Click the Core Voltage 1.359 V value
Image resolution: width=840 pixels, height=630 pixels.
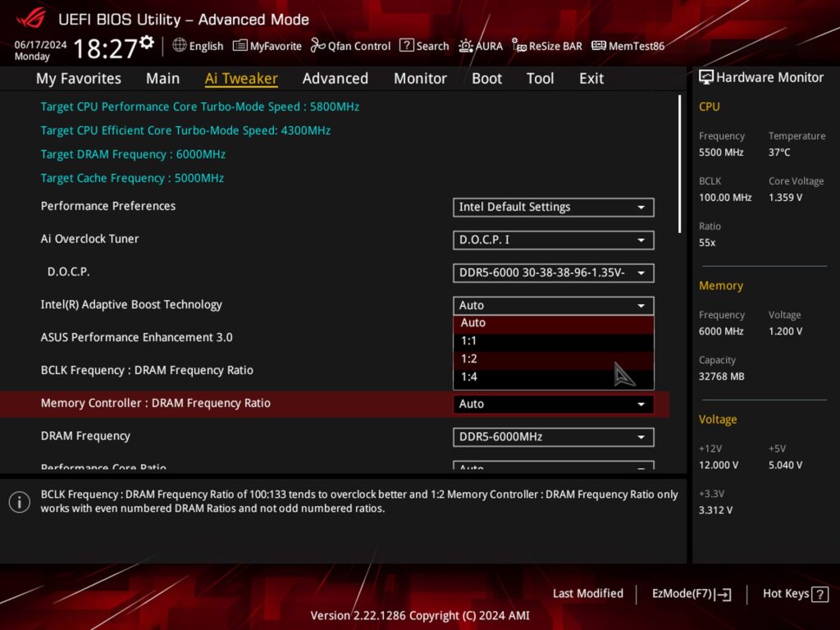(x=785, y=198)
